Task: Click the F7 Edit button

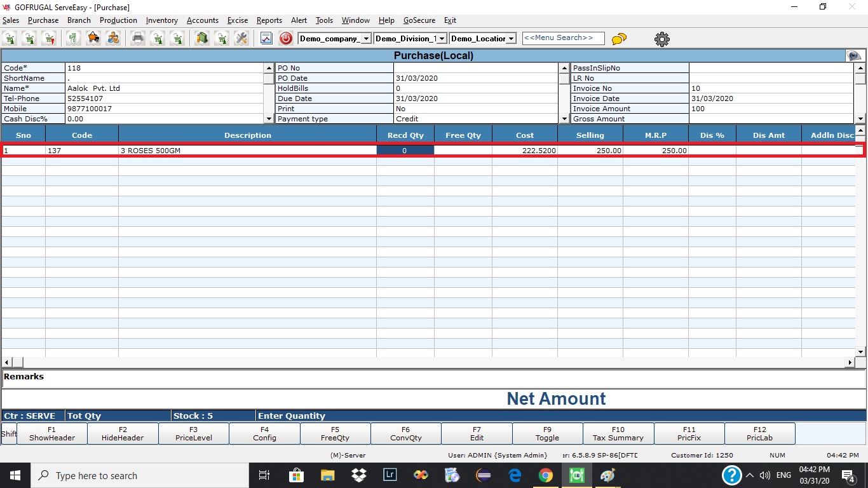Action: [477, 433]
